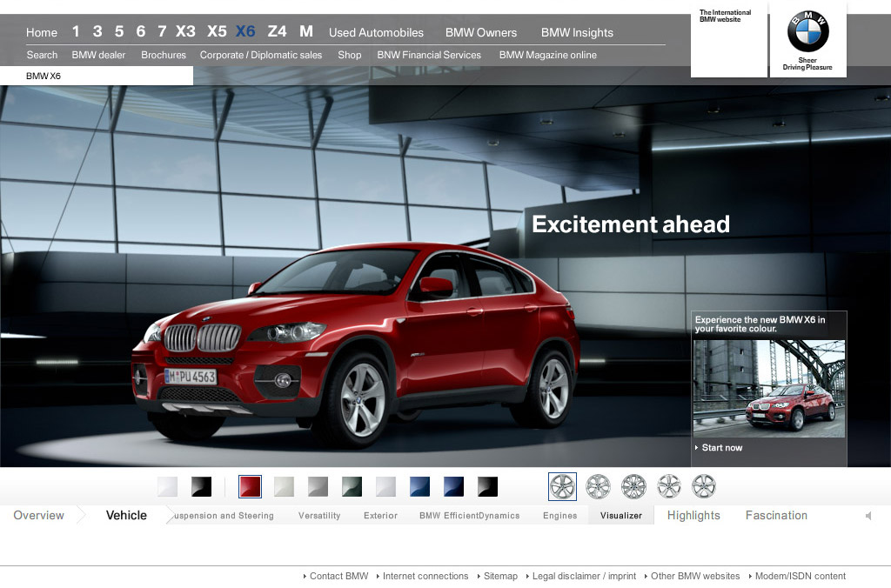Screen dimensions: 891x588
Task: Choose the first black paint swatch
Action: [x=201, y=487]
